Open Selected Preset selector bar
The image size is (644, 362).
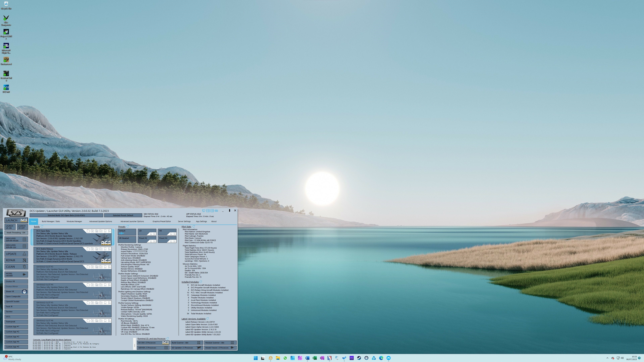123,215
